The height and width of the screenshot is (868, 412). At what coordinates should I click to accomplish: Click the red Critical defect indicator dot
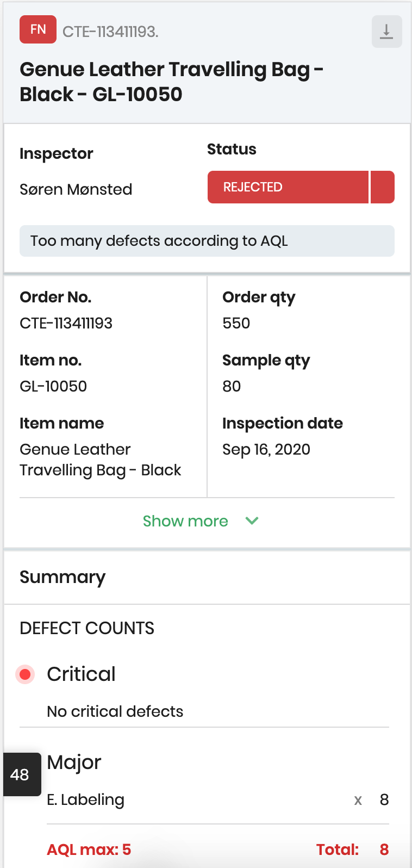(25, 673)
